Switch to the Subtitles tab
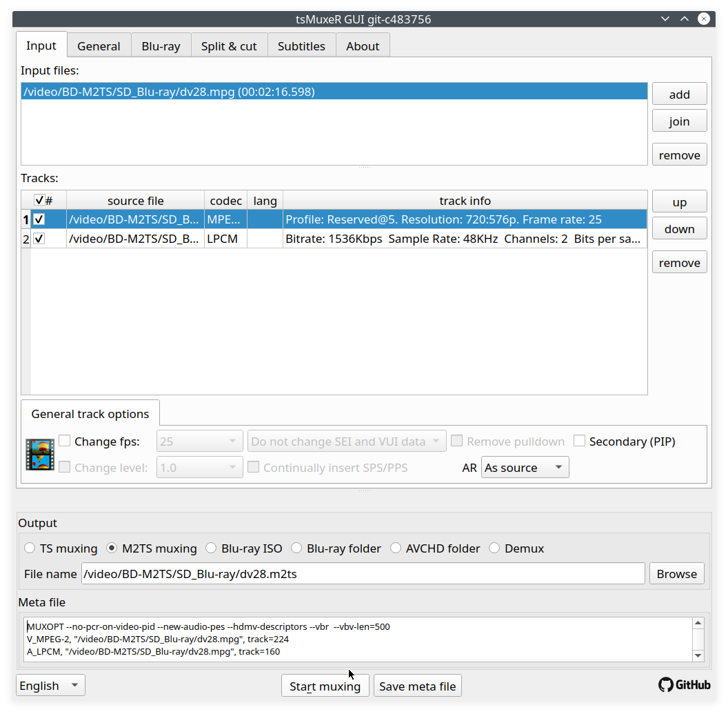The height and width of the screenshot is (714, 728). (301, 46)
